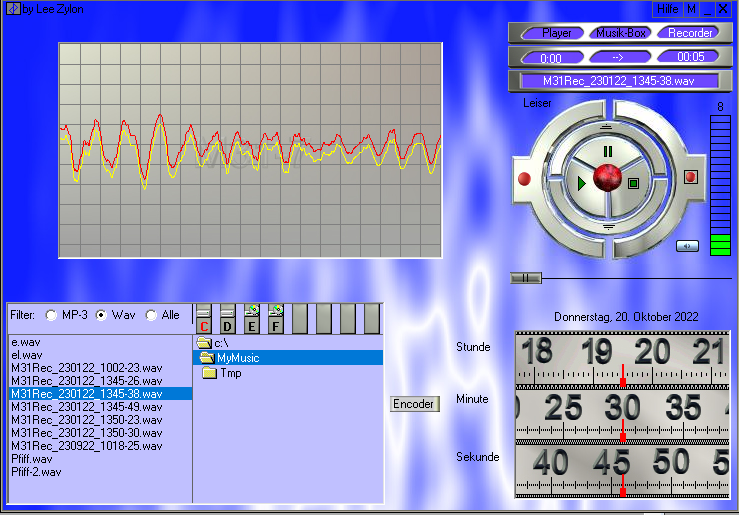Screen dimensions: 739x515
Task: Click the red stop-record square on the right
Action: tap(690, 177)
